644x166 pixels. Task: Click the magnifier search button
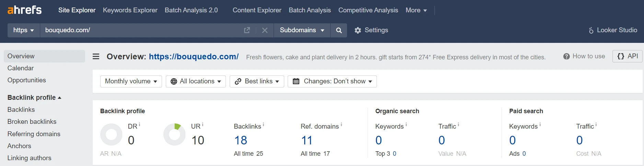(339, 30)
